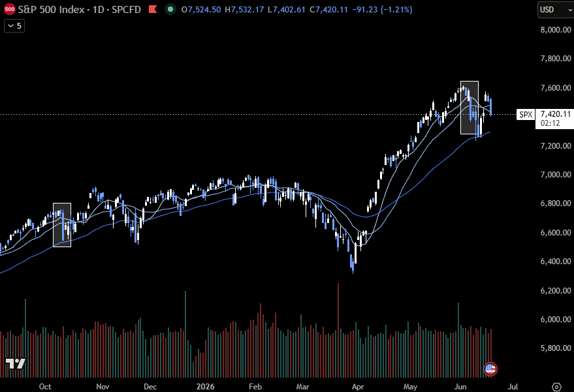
Task: Click the 02:12 countdown timer label
Action: tap(550, 123)
